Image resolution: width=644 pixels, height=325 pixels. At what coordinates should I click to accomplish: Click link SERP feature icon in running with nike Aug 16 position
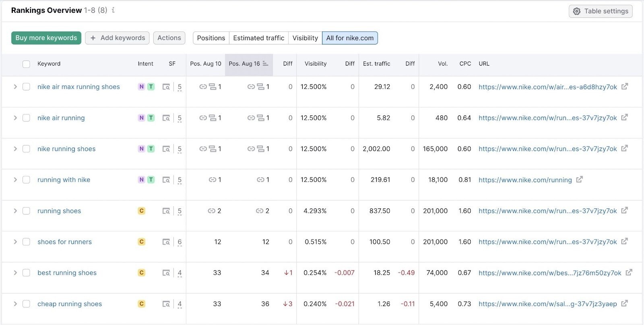pyautogui.click(x=260, y=180)
